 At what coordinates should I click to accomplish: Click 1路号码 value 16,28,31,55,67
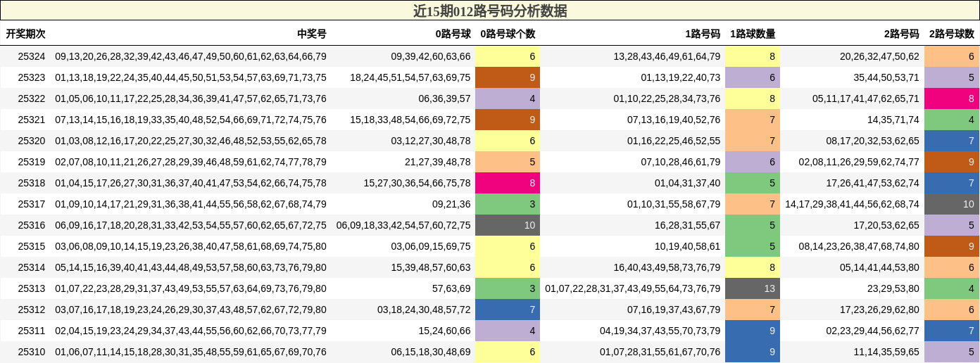(x=688, y=225)
